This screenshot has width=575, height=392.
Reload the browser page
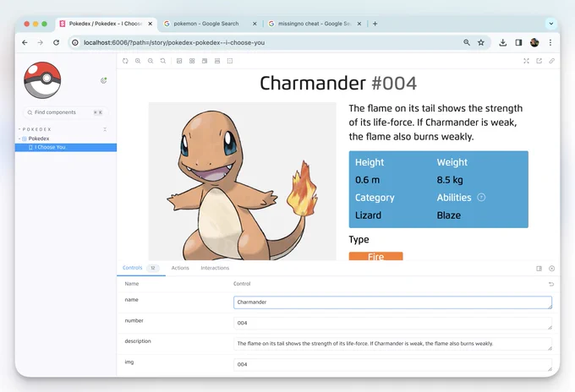click(x=56, y=42)
